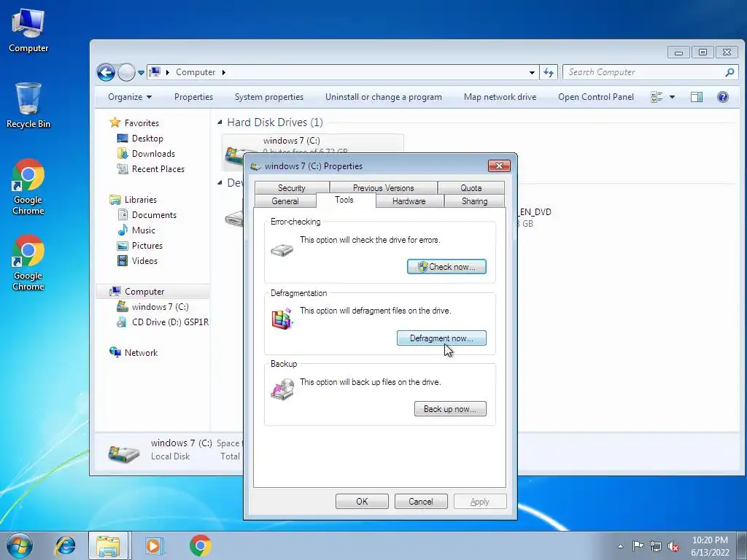747x560 pixels.
Task: Select Downloads under Favorites
Action: pos(146,154)
